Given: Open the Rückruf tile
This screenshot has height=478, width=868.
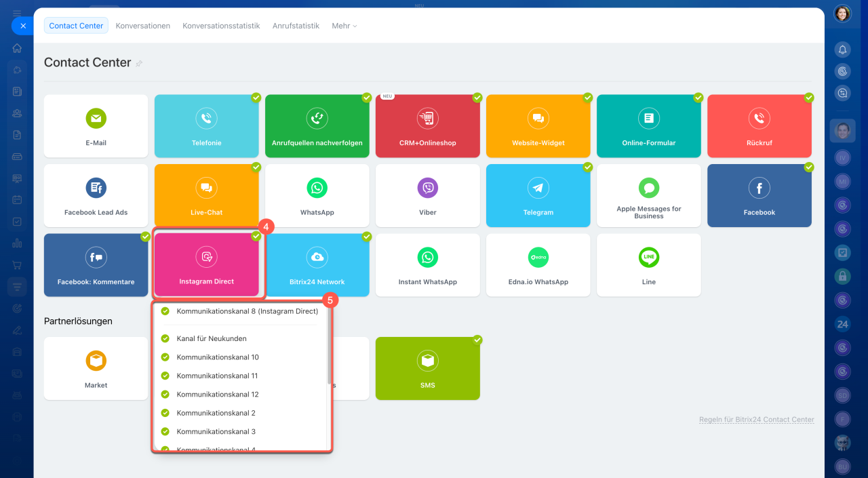Looking at the screenshot, I should (x=759, y=126).
